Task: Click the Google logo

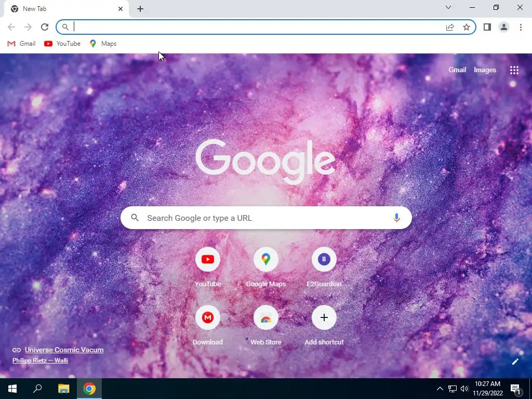Action: click(265, 161)
